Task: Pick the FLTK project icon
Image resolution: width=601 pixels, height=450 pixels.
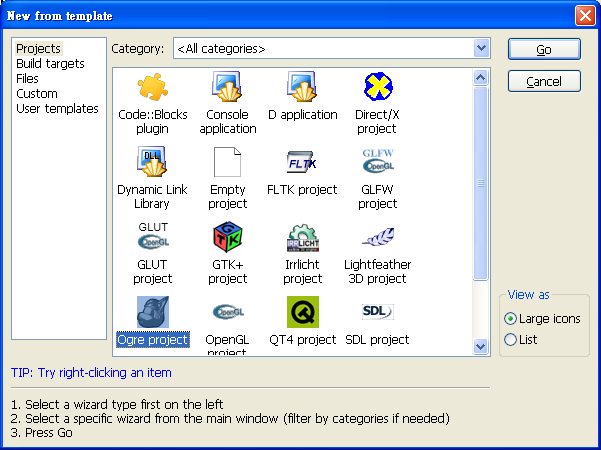Action: (x=302, y=162)
